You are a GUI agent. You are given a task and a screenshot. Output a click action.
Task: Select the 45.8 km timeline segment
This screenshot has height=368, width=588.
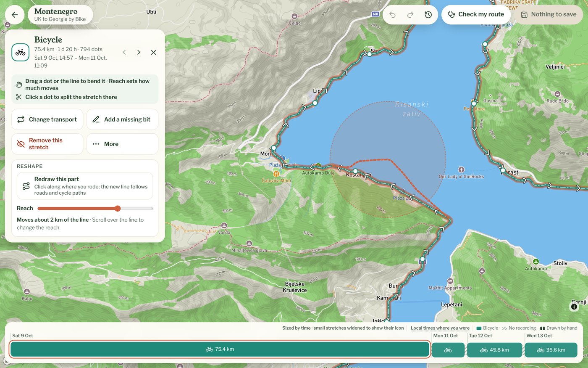(494, 350)
